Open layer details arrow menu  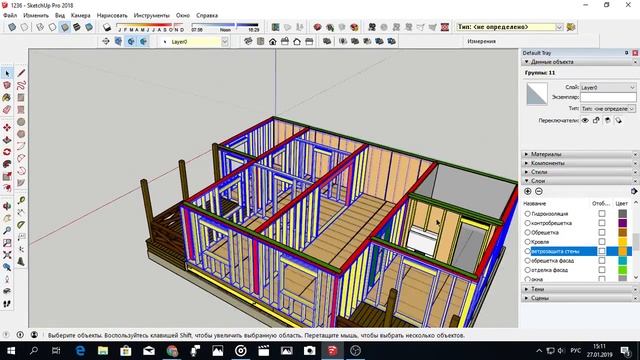click(x=634, y=191)
